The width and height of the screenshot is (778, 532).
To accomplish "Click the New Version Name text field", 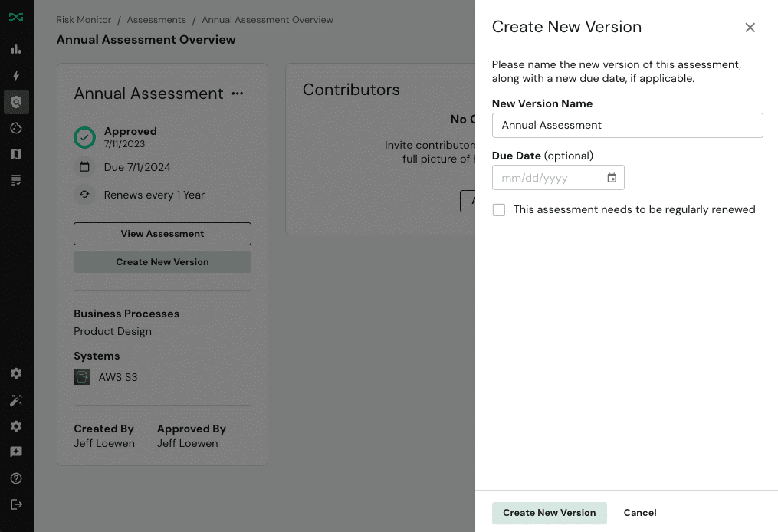I will tap(627, 126).
